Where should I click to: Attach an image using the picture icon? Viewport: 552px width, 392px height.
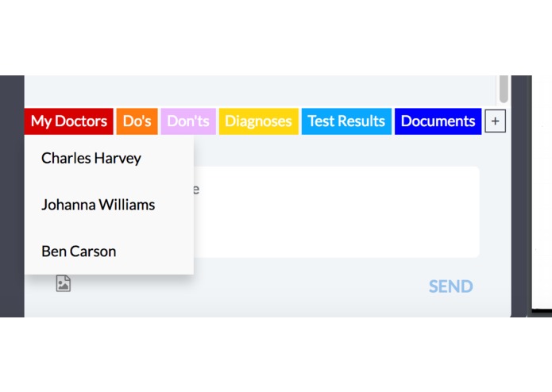(x=64, y=283)
